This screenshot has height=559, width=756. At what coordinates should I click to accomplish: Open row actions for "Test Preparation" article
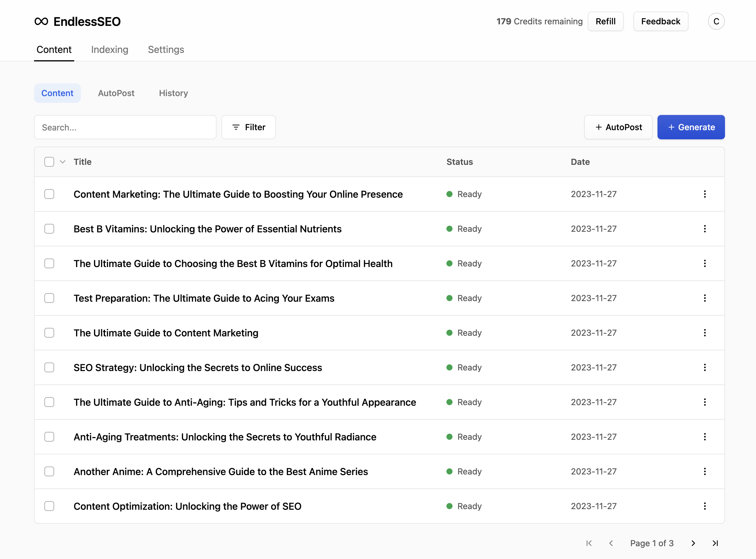coord(705,298)
